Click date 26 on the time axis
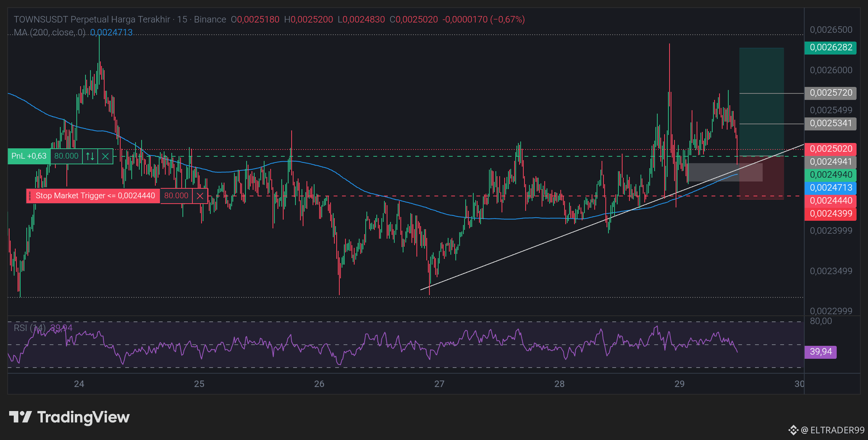 click(x=319, y=384)
